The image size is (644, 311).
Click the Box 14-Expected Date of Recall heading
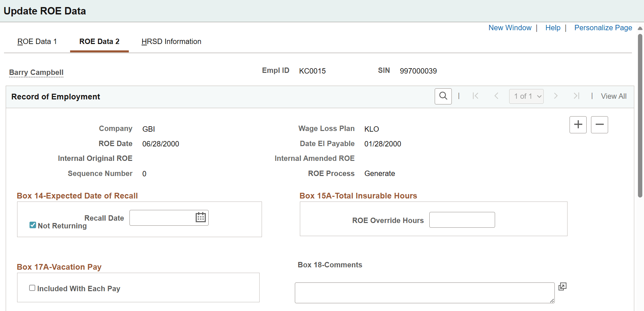point(77,196)
